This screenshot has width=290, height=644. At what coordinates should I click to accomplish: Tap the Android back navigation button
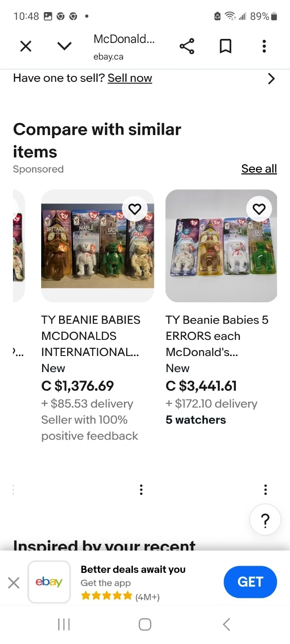point(226,624)
